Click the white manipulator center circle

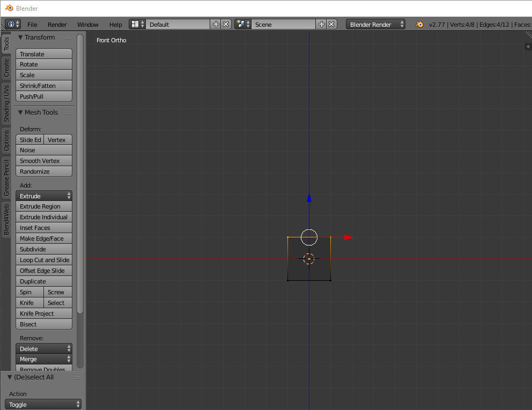tap(309, 237)
